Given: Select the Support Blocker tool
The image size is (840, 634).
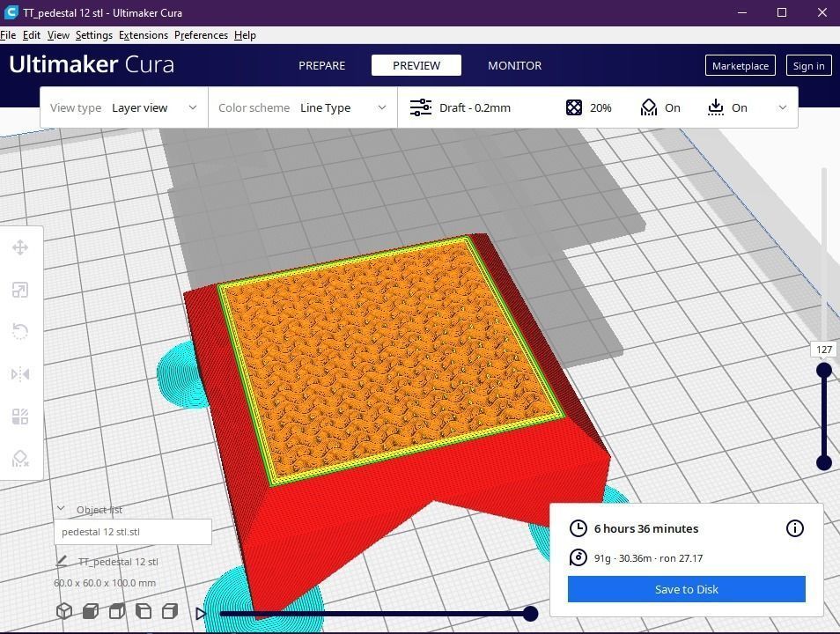Looking at the screenshot, I should coord(20,459).
